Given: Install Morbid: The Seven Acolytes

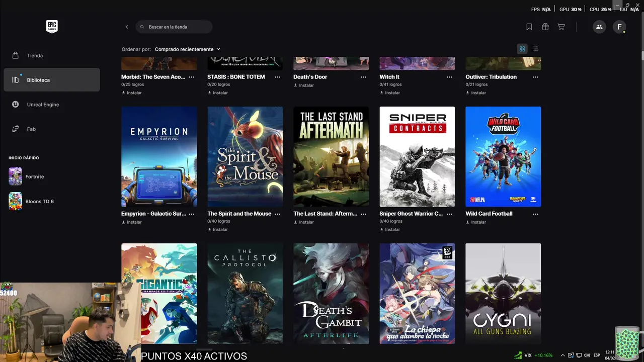Looking at the screenshot, I should tap(132, 93).
